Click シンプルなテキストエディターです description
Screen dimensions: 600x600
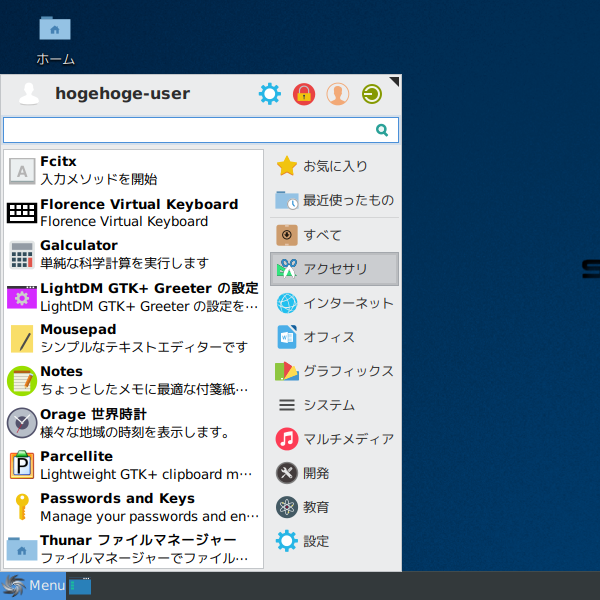(x=144, y=347)
